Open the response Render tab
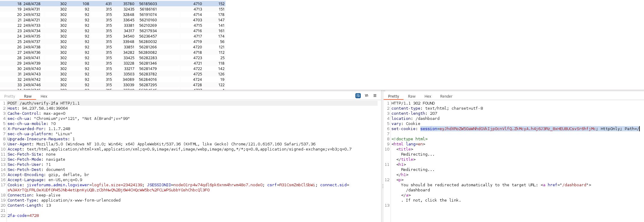Viewport: 644px width, 222px height. coord(446,96)
